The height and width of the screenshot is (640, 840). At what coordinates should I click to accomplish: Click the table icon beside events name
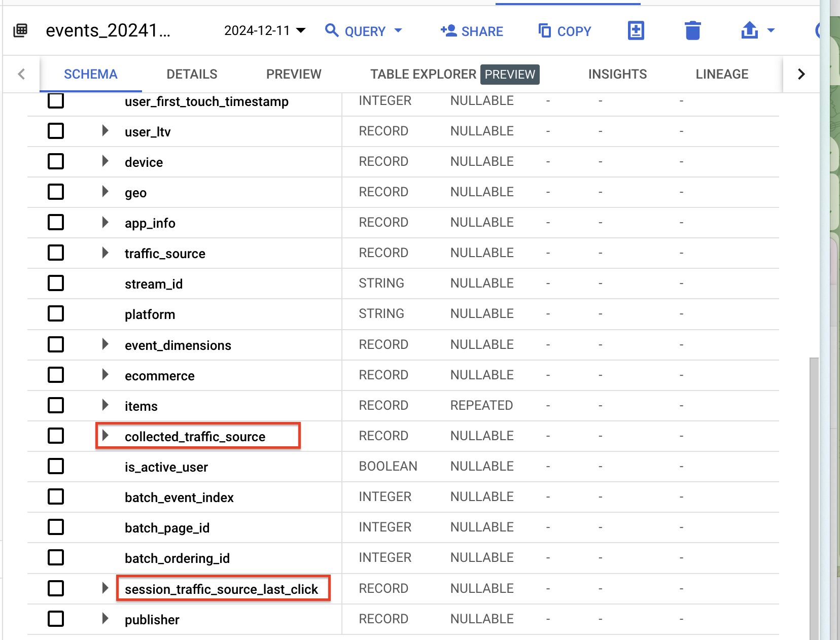point(20,30)
